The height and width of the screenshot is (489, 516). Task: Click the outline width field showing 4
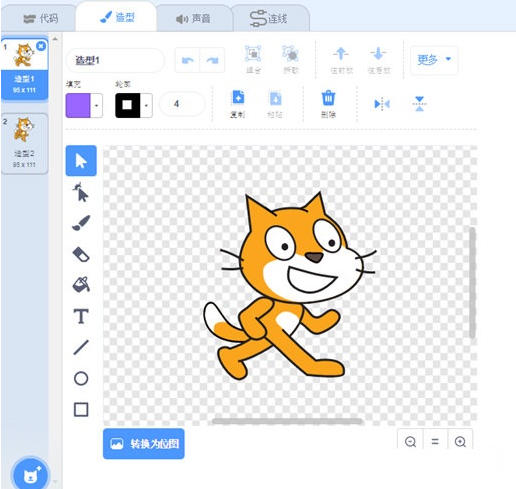pyautogui.click(x=182, y=104)
